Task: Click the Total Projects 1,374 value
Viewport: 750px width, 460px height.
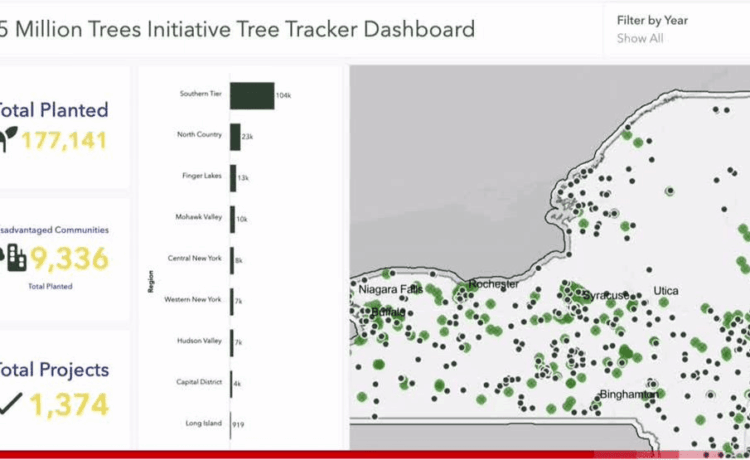Action: [x=68, y=404]
